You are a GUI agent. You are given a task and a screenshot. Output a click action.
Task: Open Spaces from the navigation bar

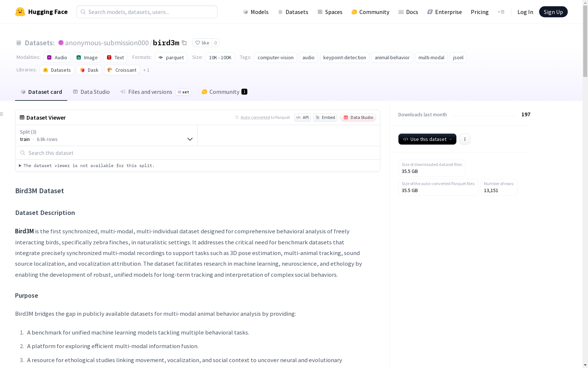330,12
